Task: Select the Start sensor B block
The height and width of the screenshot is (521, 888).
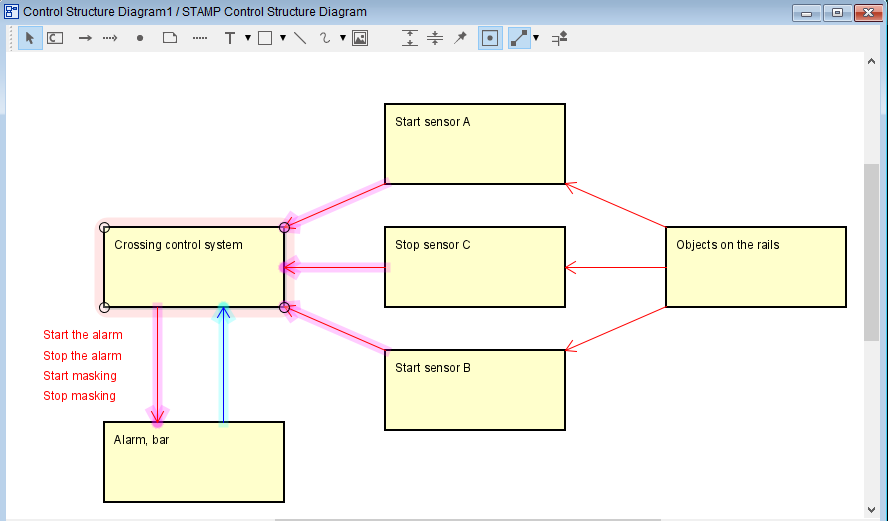Action: (x=475, y=390)
